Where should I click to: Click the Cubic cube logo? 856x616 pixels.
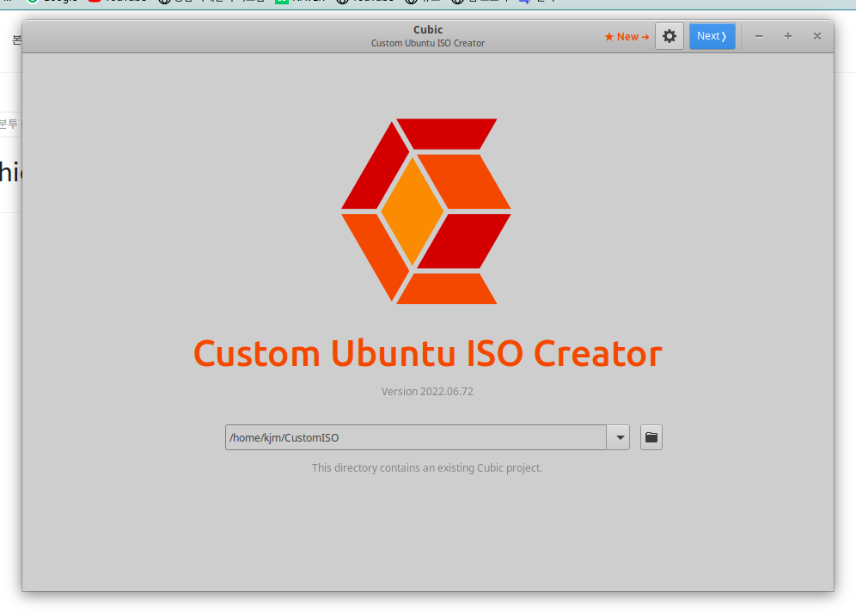click(426, 211)
